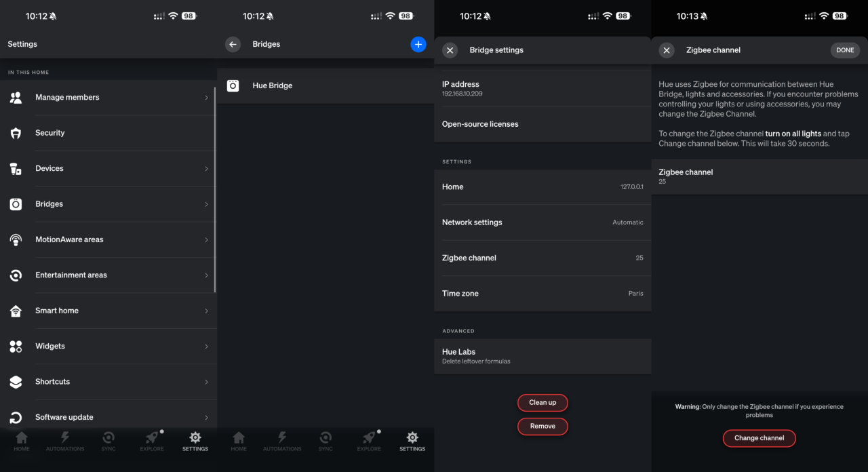Tap the Devices icon in Settings list
The image size is (868, 472).
(16, 169)
